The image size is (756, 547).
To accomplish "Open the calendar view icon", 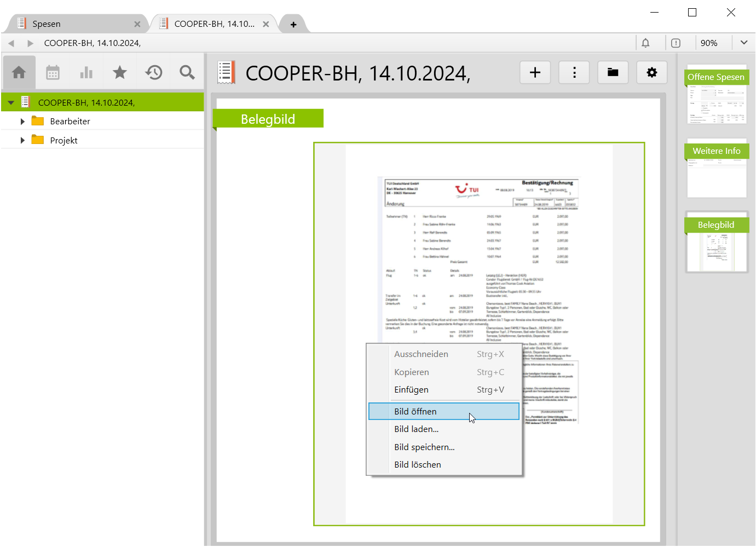I will (53, 72).
